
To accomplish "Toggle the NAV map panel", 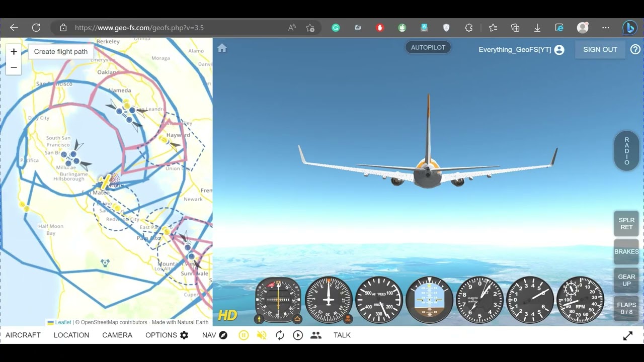I will pos(215,335).
